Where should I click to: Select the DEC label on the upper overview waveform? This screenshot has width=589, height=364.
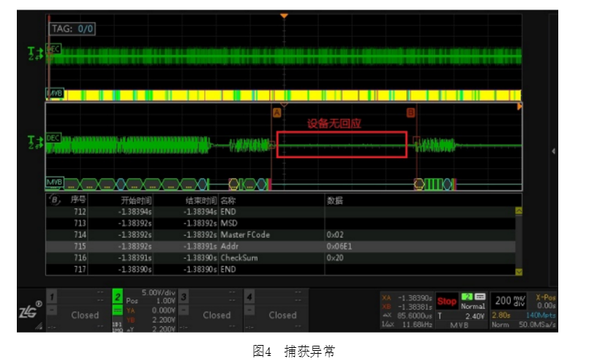(x=53, y=49)
